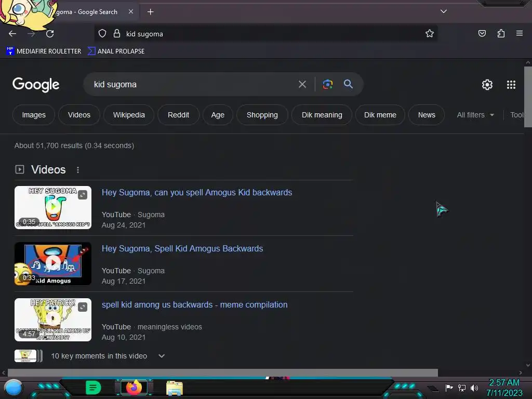Open 'Hey Sugoma, Spell Kid Amogus Backwards' video

(182, 249)
